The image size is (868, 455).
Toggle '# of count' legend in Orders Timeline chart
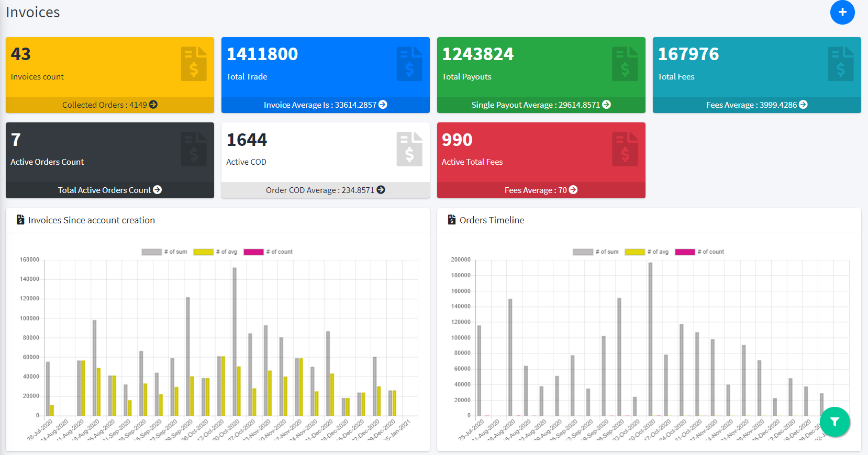tap(699, 252)
